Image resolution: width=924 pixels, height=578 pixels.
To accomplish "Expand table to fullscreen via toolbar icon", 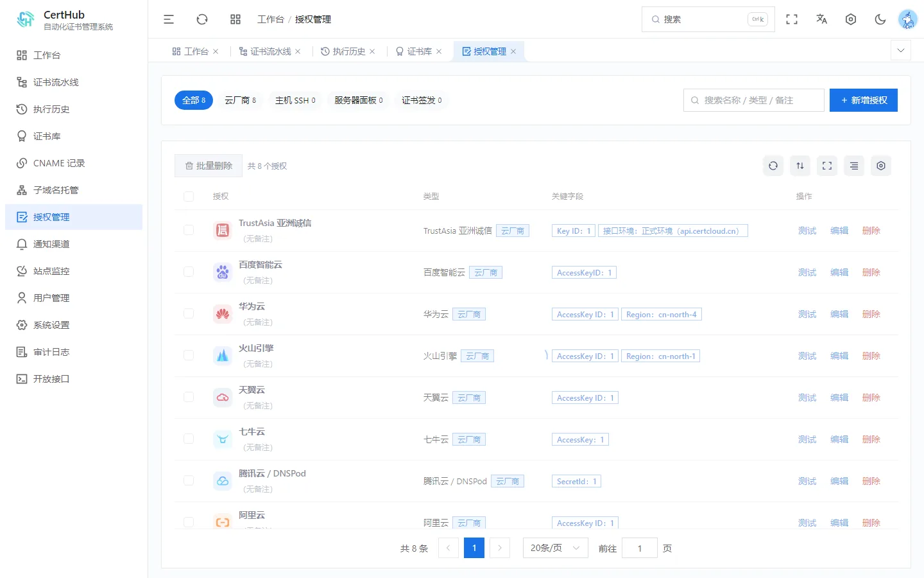I will point(827,166).
